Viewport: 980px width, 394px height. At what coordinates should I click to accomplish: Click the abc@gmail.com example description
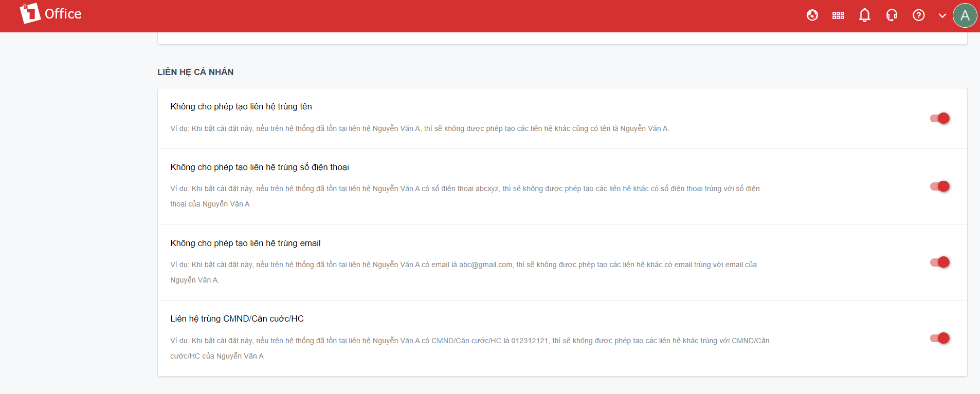(463, 265)
